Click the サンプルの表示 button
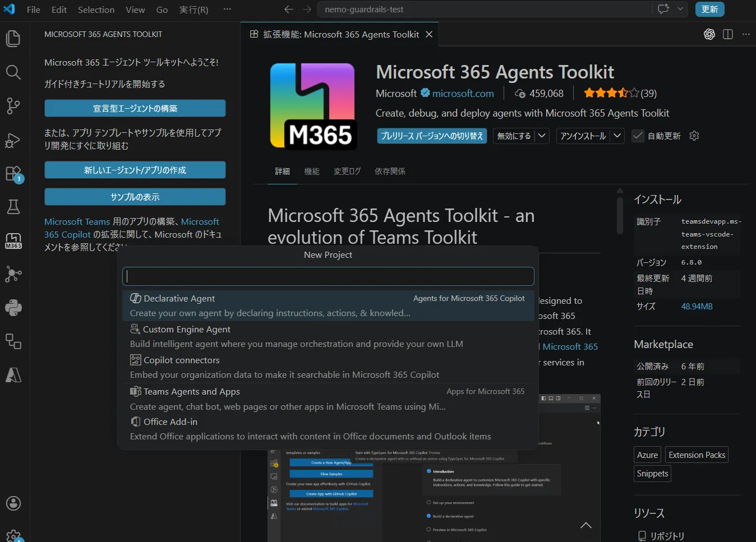756x542 pixels. pos(135,197)
